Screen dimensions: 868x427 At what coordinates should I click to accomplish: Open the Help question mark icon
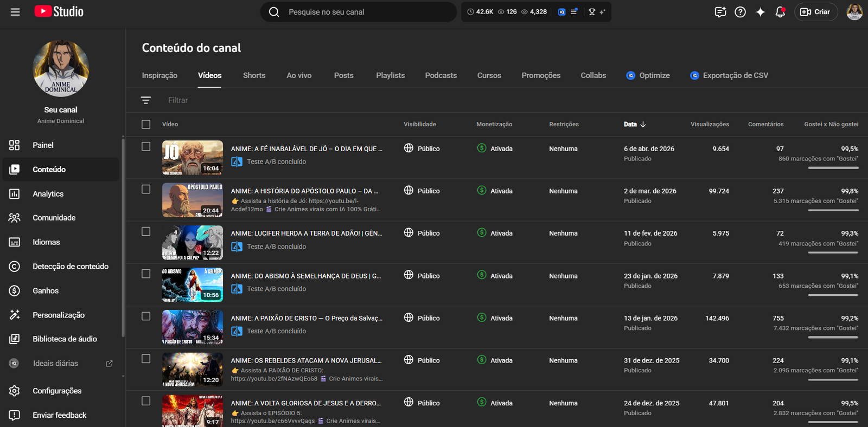pos(740,12)
